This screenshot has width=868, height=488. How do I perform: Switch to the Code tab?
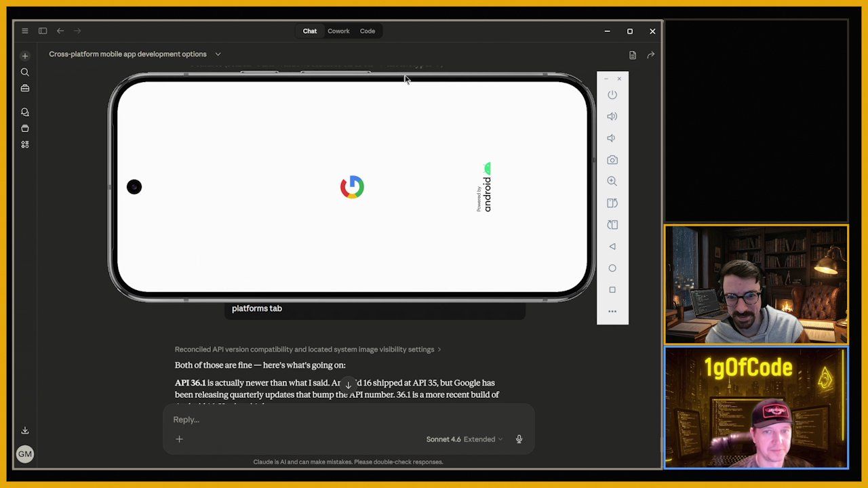[x=368, y=31]
